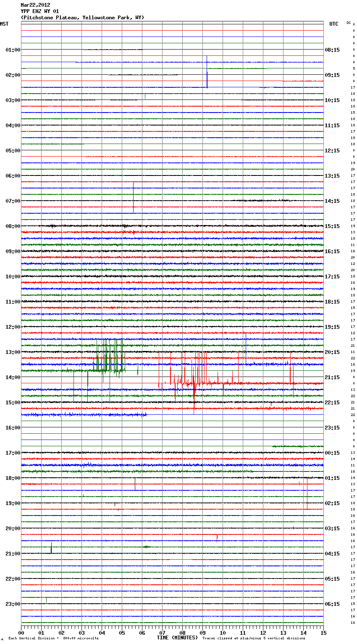Click the 15:15 UTC time label
357x644 pixels.
point(332,226)
